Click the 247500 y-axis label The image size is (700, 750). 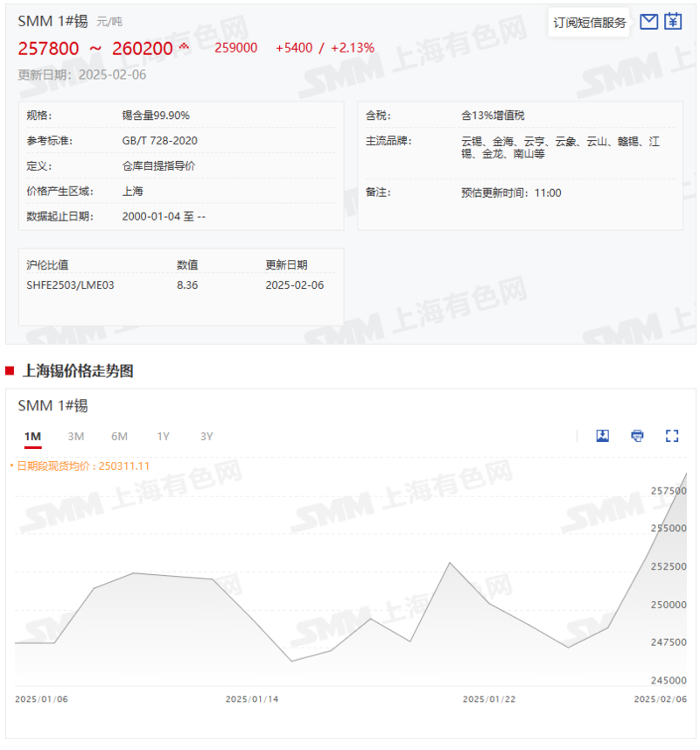(x=668, y=642)
